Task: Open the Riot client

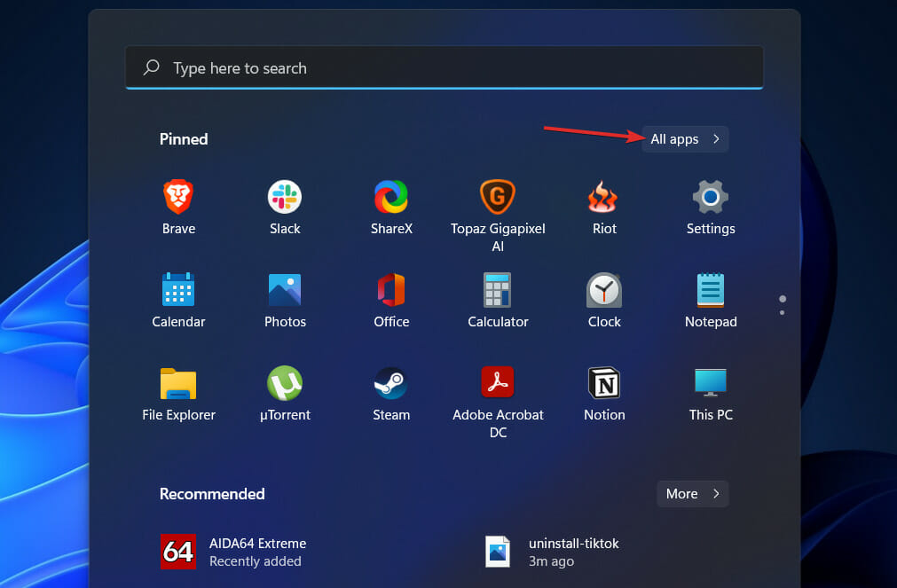Action: (x=604, y=208)
